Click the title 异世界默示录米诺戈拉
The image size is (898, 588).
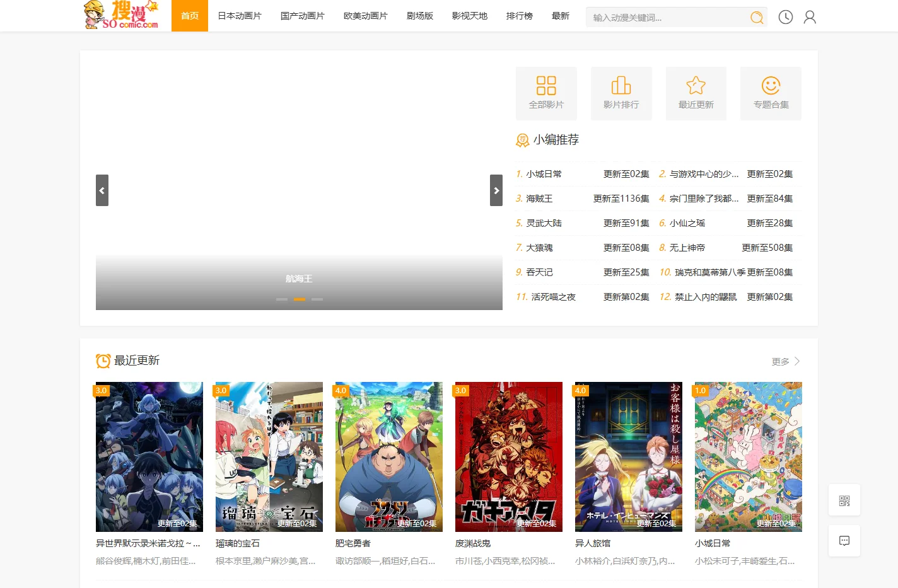(x=148, y=543)
